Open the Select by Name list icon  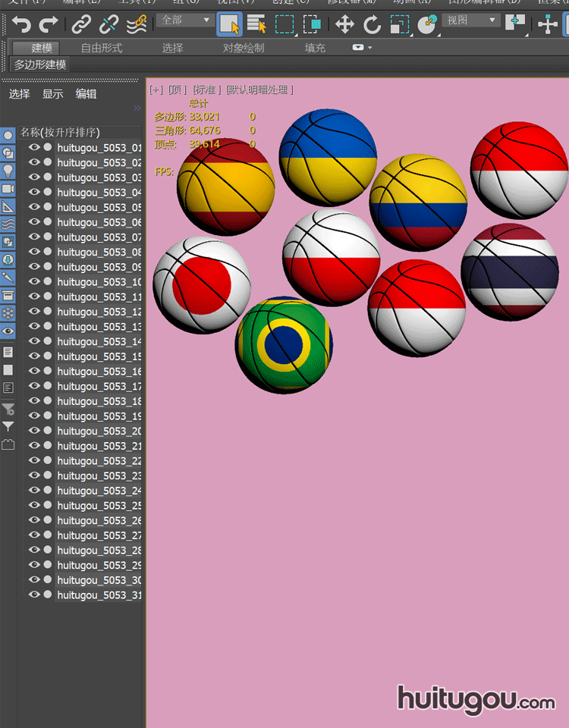pos(257,25)
